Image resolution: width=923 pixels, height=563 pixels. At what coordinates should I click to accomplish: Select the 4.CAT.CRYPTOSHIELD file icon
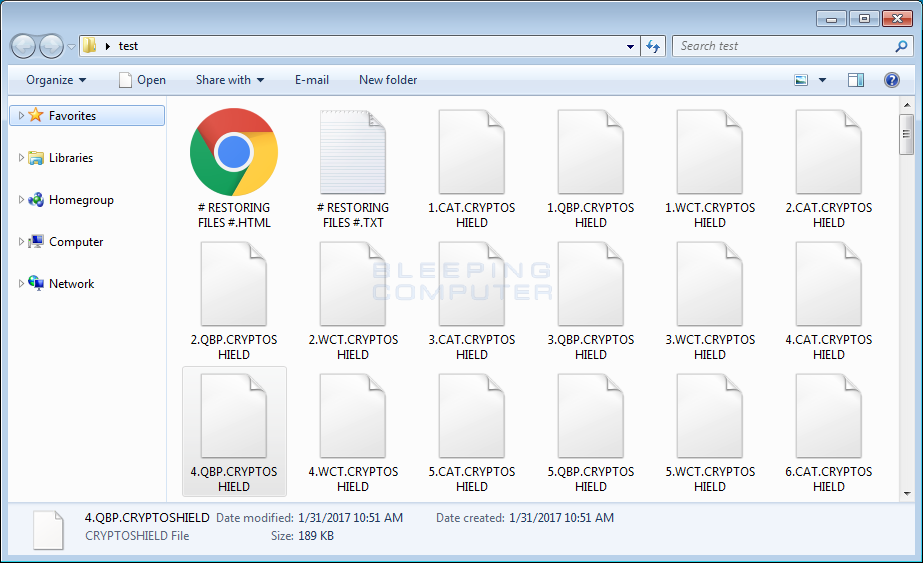pos(828,284)
